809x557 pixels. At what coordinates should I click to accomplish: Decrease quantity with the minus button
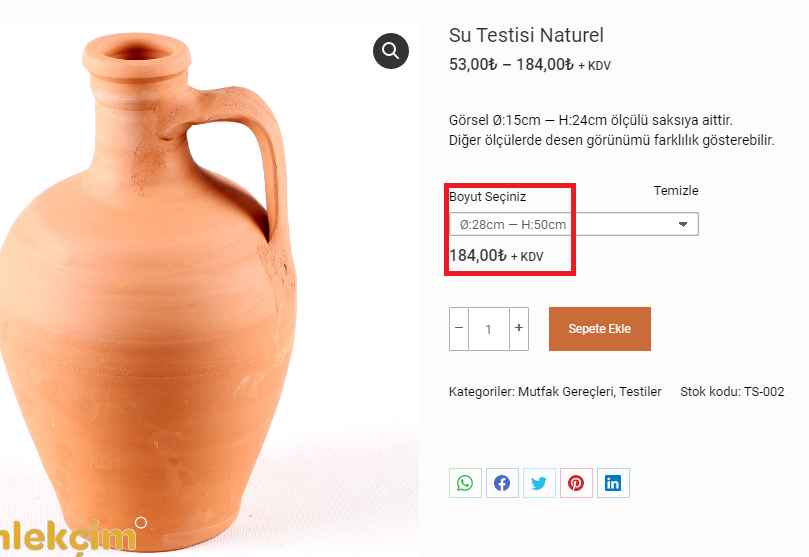pos(459,328)
